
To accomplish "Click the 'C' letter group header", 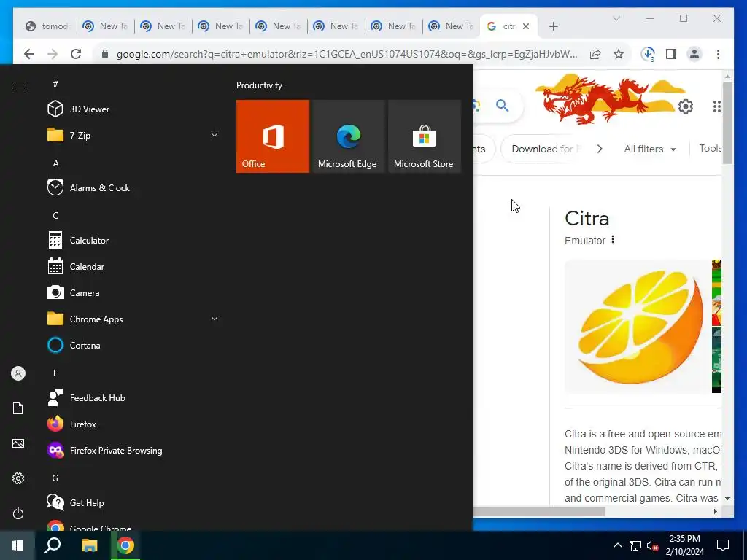I will point(55,216).
